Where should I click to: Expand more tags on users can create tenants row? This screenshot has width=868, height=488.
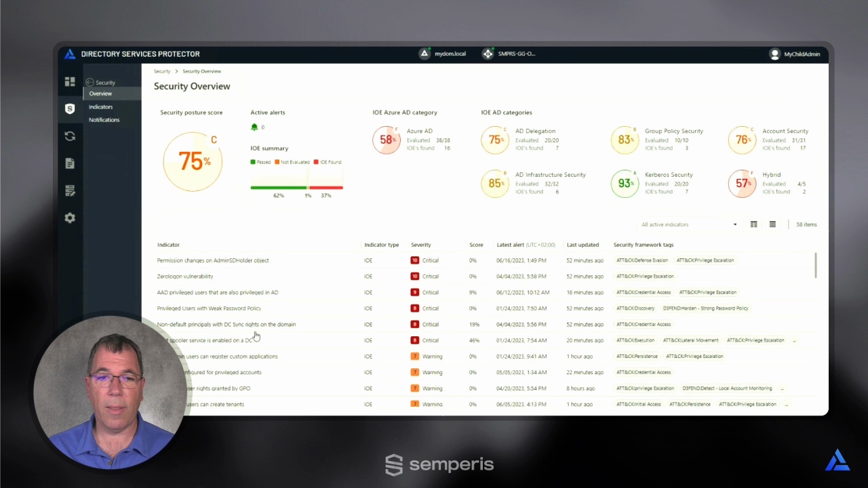(x=786, y=405)
